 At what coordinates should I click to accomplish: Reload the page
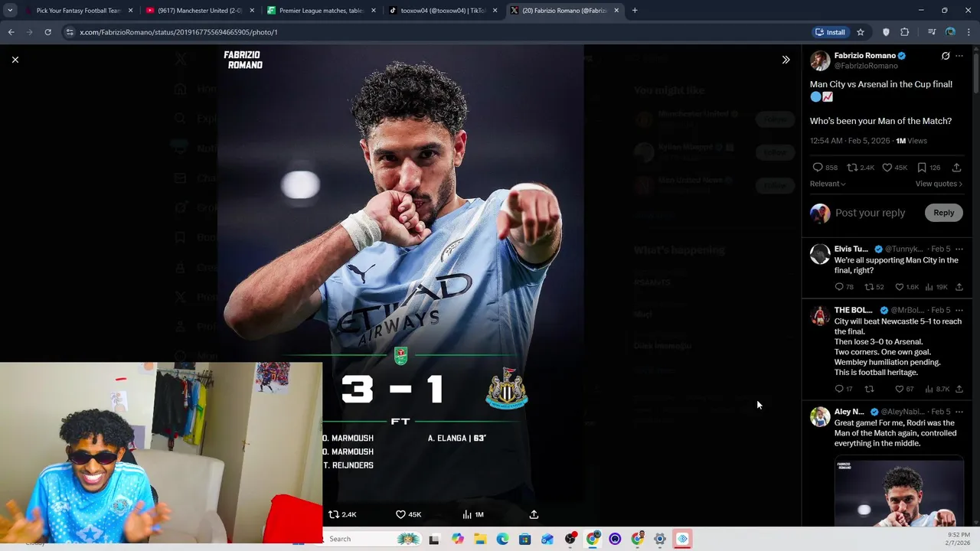[x=47, y=32]
